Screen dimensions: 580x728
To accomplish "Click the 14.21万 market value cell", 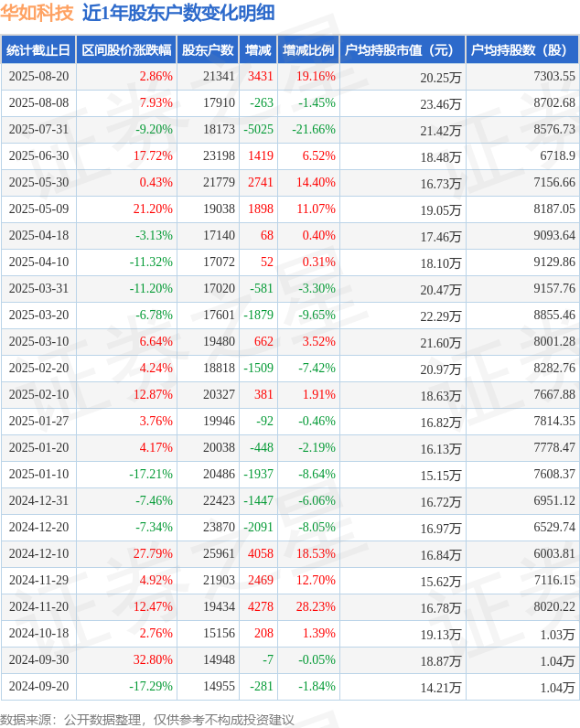I will click(x=441, y=687).
